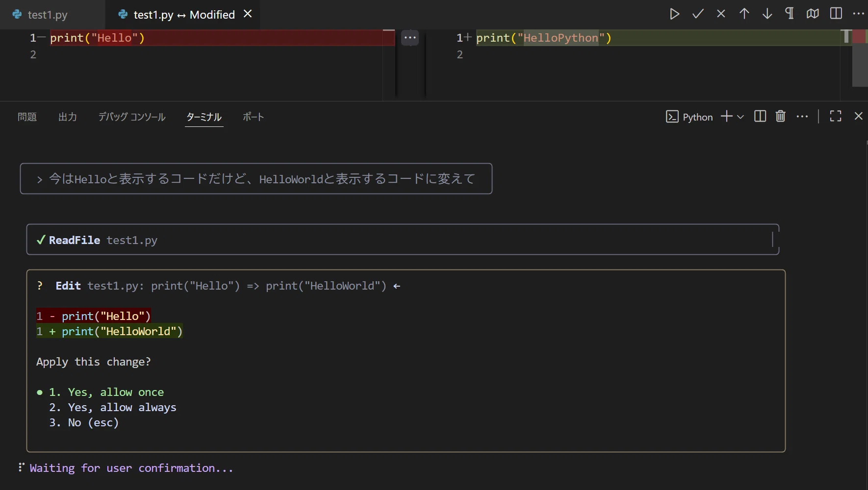The height and width of the screenshot is (490, 868).
Task: Click the diff overview ruler scrollbar
Action: 860,58
